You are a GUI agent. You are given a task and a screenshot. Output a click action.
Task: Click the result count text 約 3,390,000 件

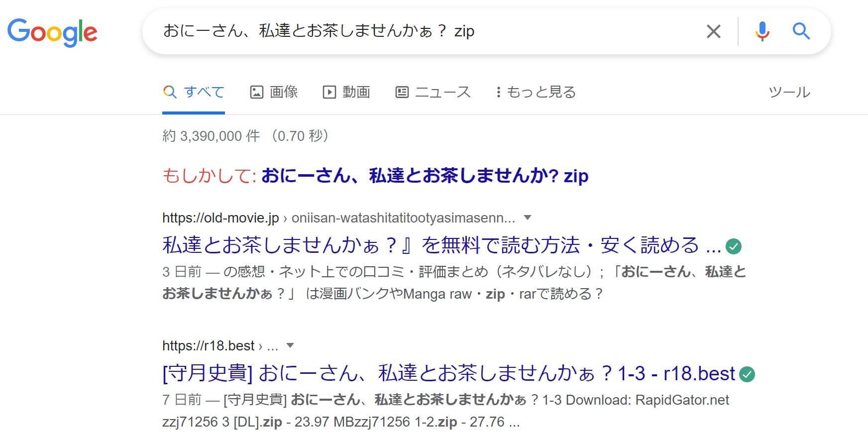[211, 136]
